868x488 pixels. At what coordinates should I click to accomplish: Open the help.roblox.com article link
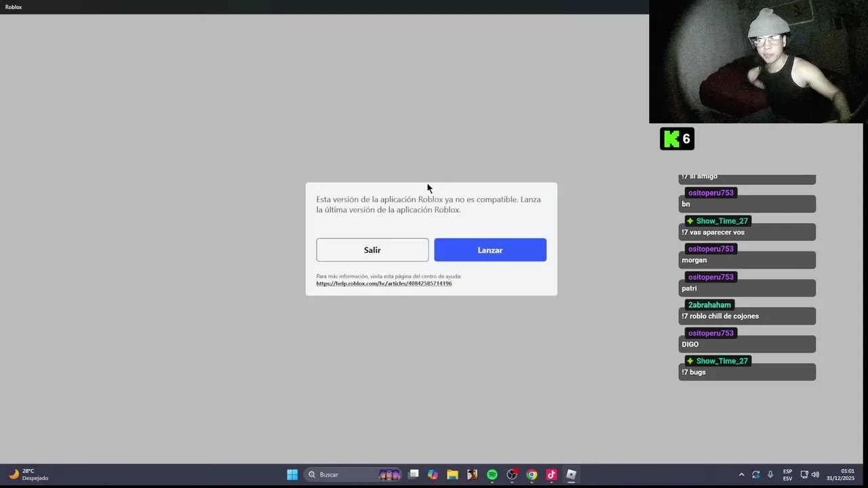384,283
